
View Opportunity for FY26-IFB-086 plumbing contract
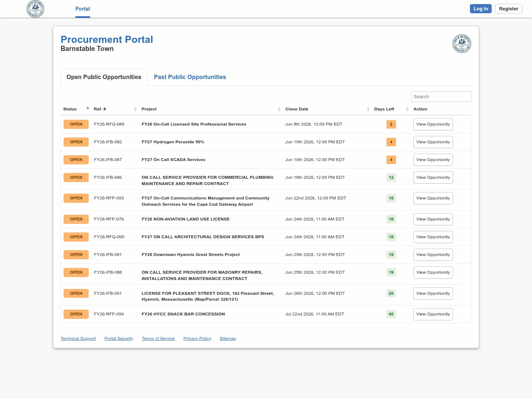433,177
